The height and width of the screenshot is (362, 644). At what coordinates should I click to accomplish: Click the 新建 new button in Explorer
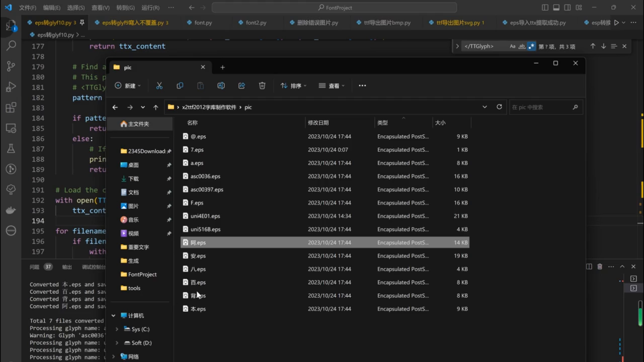coord(128,86)
